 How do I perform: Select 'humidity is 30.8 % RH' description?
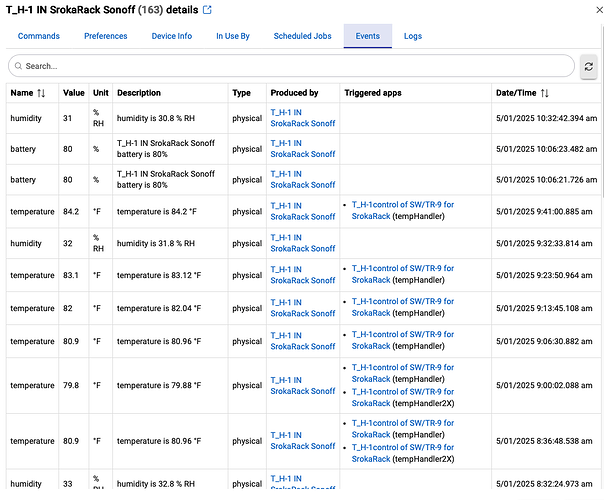tap(156, 118)
